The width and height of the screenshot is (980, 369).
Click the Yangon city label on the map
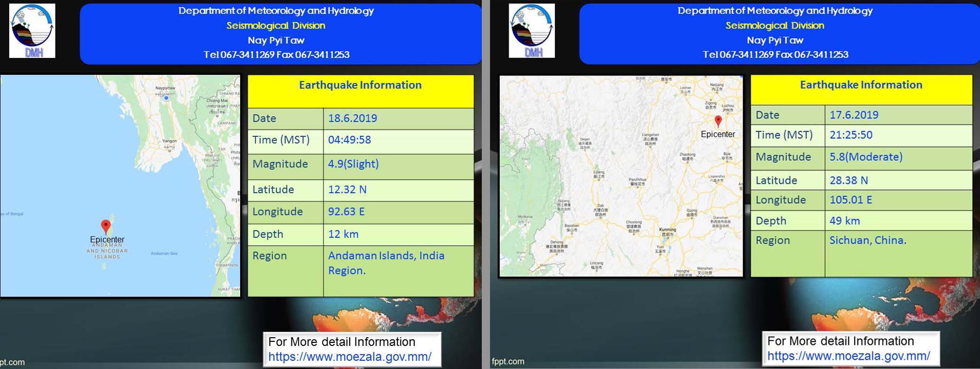click(169, 141)
